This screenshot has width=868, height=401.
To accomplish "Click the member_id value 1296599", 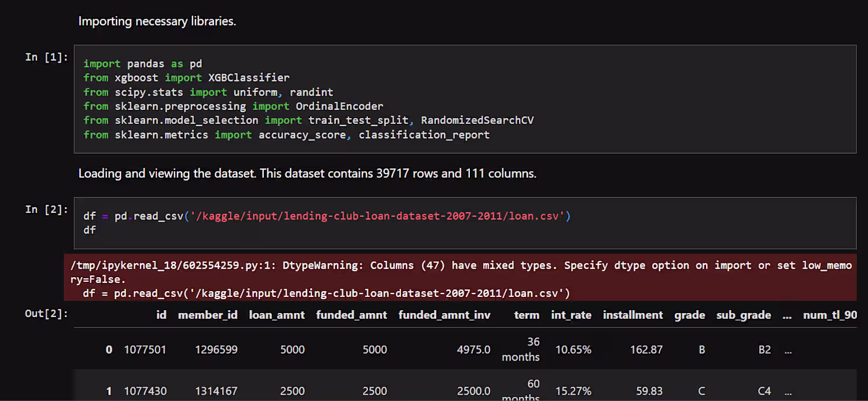I will (x=216, y=350).
